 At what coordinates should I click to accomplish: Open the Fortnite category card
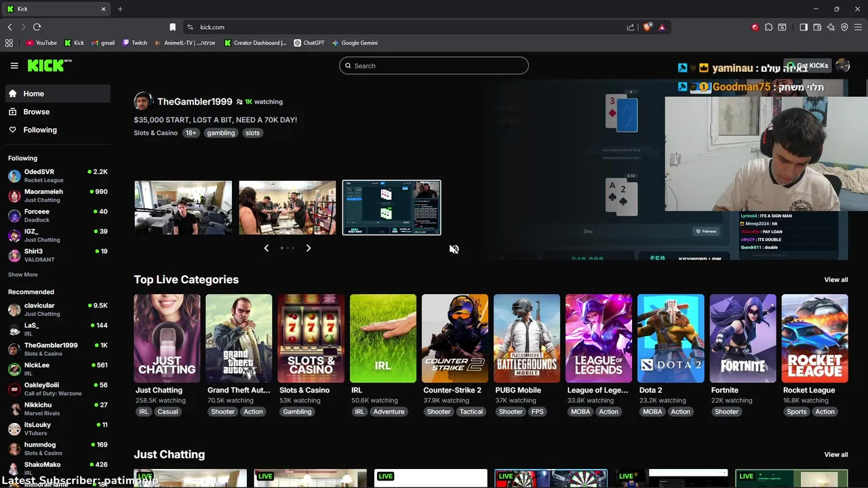743,338
